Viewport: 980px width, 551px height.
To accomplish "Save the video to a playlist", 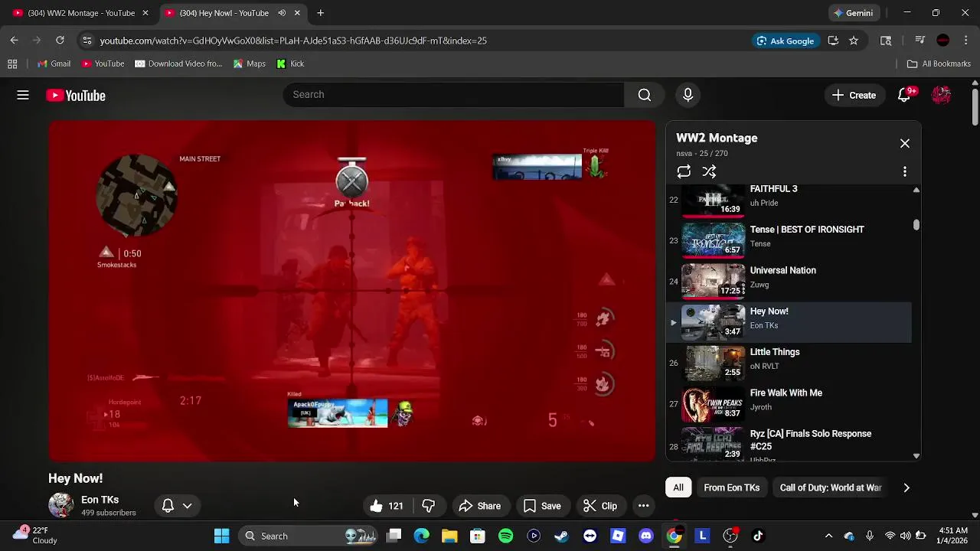I will (543, 506).
